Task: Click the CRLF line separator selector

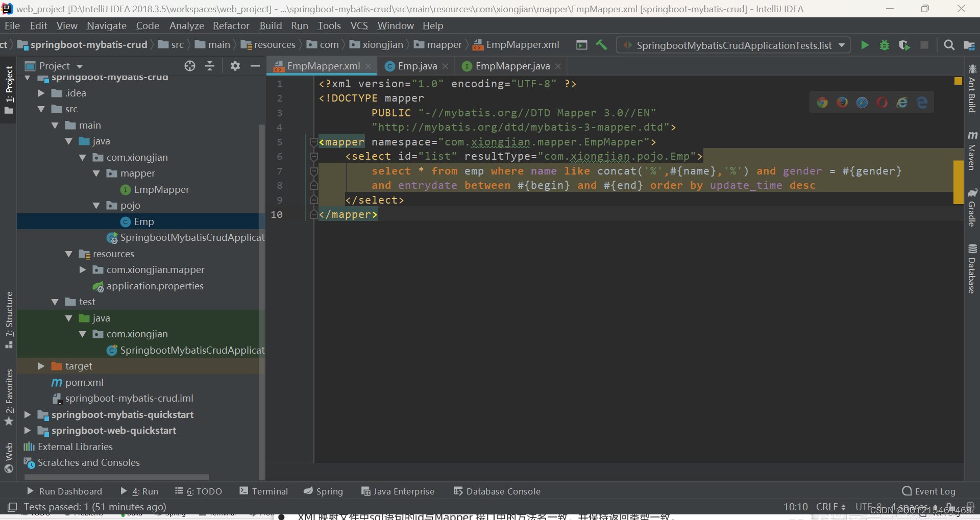Action: coord(830,507)
